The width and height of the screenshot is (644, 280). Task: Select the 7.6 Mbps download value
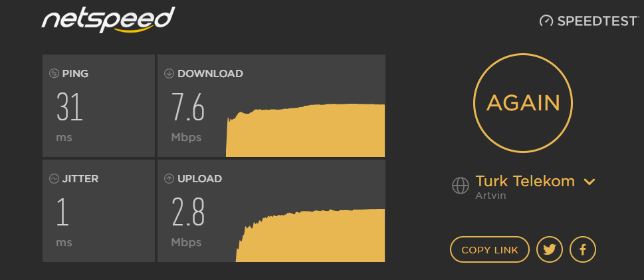187,107
